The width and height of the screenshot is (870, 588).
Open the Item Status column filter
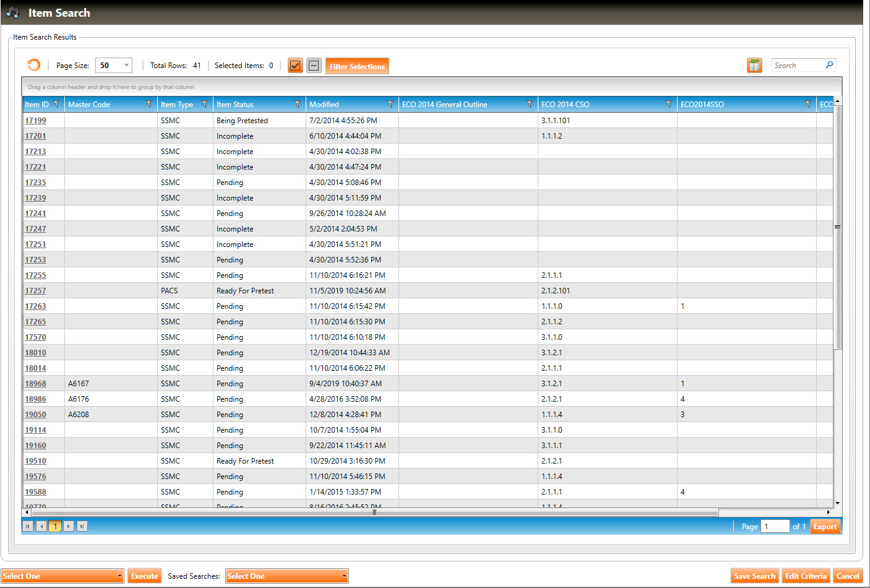point(298,104)
